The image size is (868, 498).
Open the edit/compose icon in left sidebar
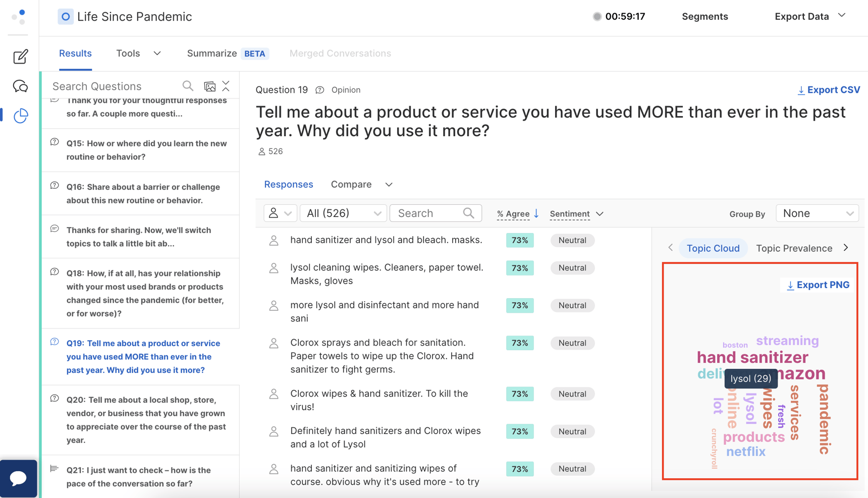(20, 57)
